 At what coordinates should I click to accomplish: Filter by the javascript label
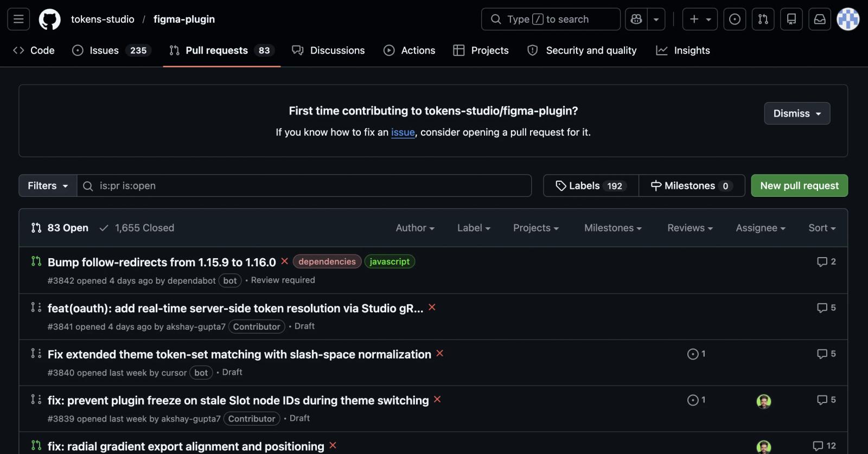390,261
